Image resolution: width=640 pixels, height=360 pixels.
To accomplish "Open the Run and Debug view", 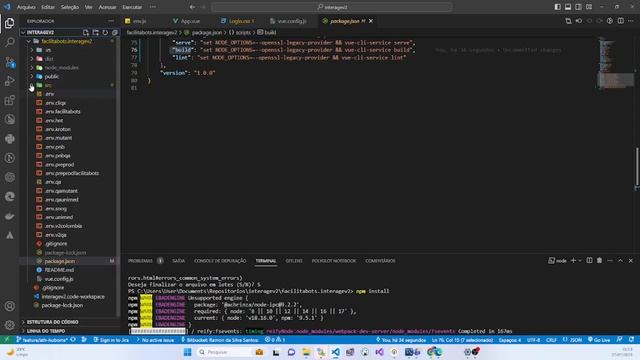I will point(9,81).
